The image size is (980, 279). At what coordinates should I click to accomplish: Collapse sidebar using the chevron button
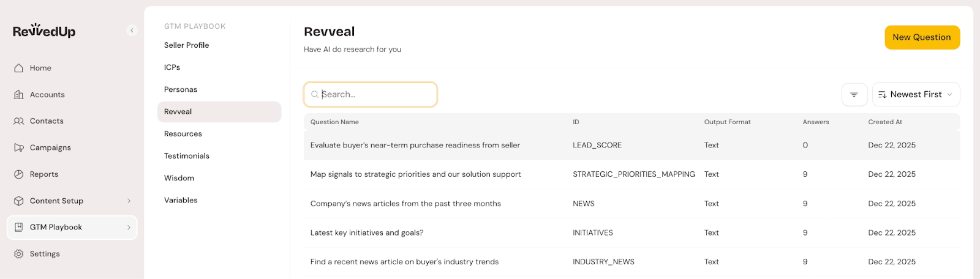[x=132, y=31]
